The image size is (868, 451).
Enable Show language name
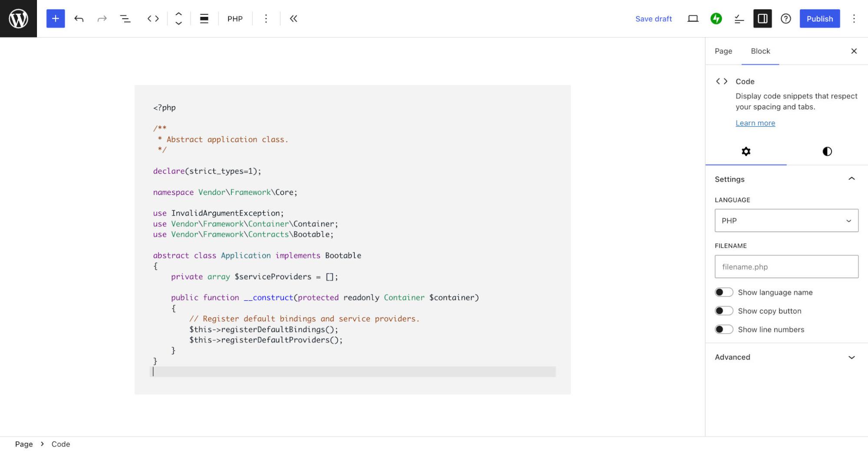(724, 292)
